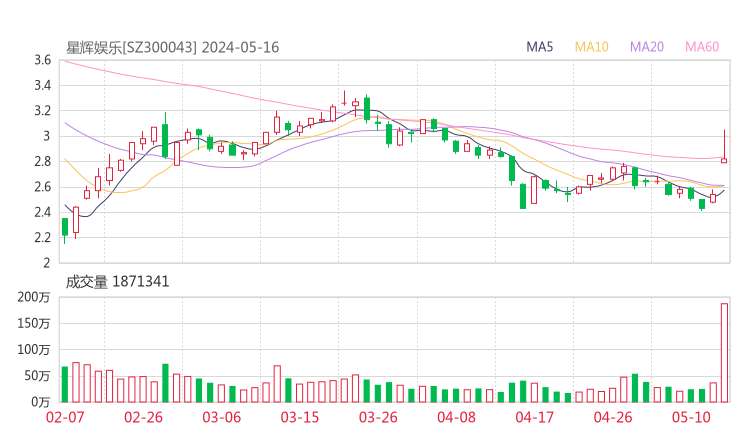Click the 05-10 date label
740x440 pixels.
tap(691, 417)
